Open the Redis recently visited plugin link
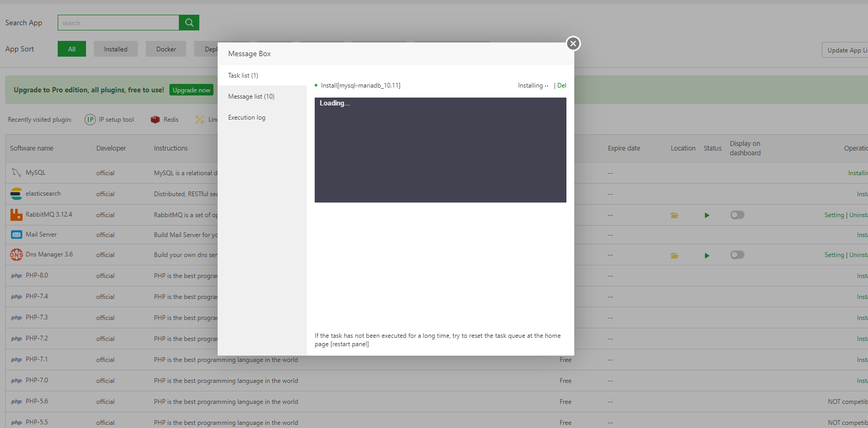This screenshot has height=428, width=868. pyautogui.click(x=171, y=120)
